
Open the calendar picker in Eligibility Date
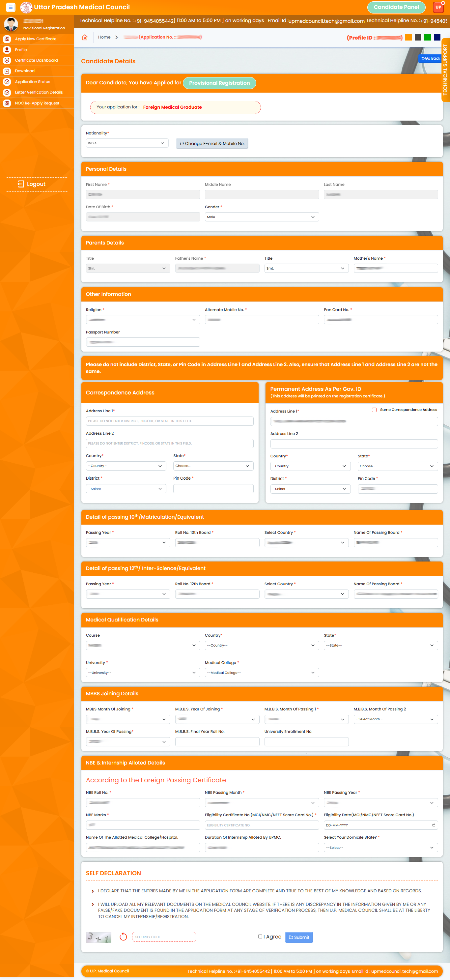[433, 825]
